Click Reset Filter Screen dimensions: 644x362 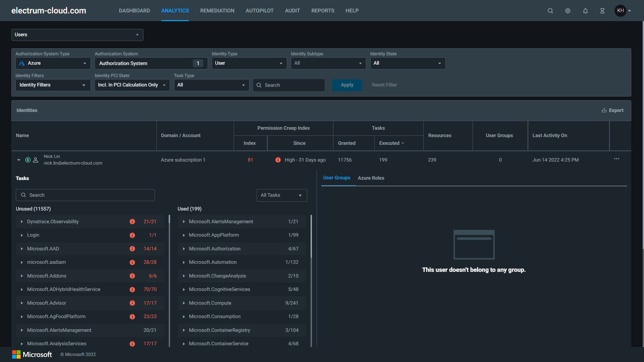pos(384,85)
